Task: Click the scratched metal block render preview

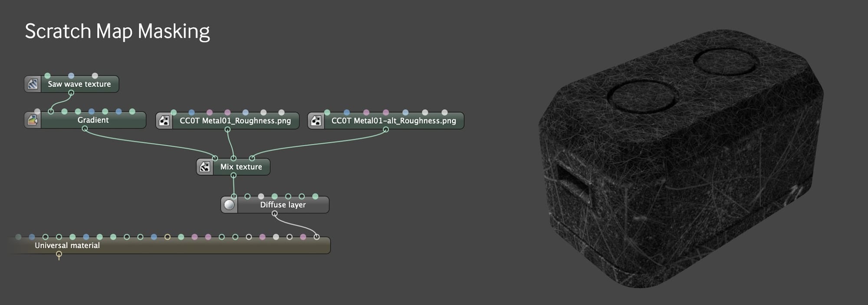Action: 681,158
